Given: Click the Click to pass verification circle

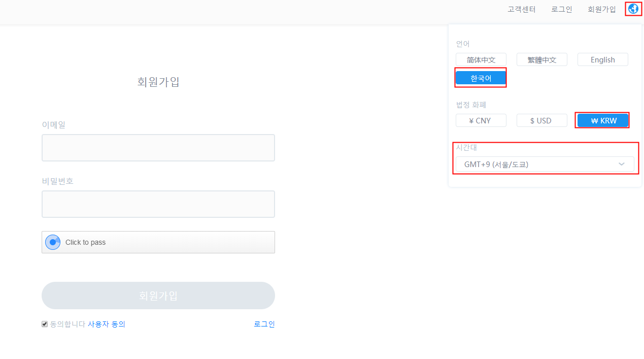Looking at the screenshot, I should pos(53,242).
